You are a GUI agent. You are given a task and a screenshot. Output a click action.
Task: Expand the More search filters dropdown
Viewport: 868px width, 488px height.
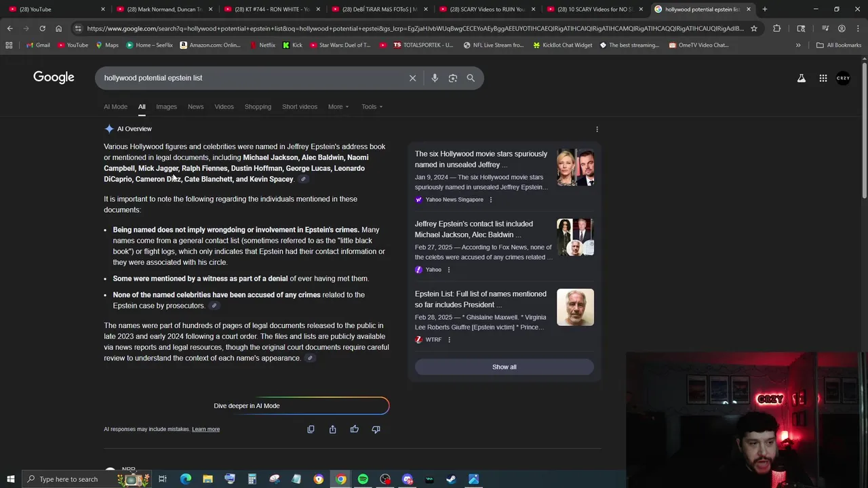click(x=338, y=106)
